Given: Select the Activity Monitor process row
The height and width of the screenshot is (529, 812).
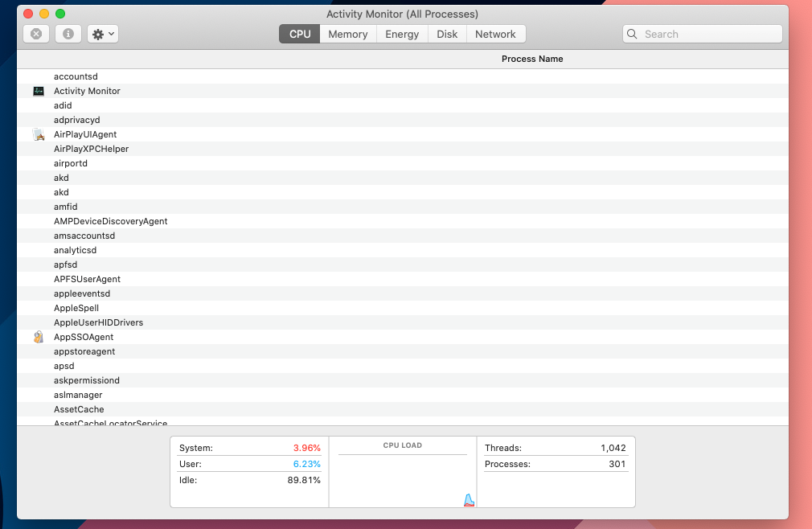Looking at the screenshot, I should coord(403,91).
